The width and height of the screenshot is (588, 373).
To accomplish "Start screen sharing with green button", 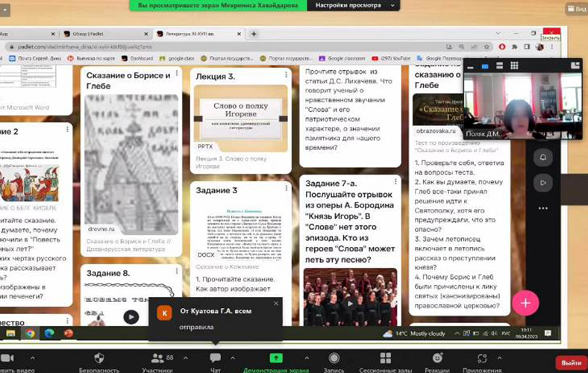I will tap(276, 359).
